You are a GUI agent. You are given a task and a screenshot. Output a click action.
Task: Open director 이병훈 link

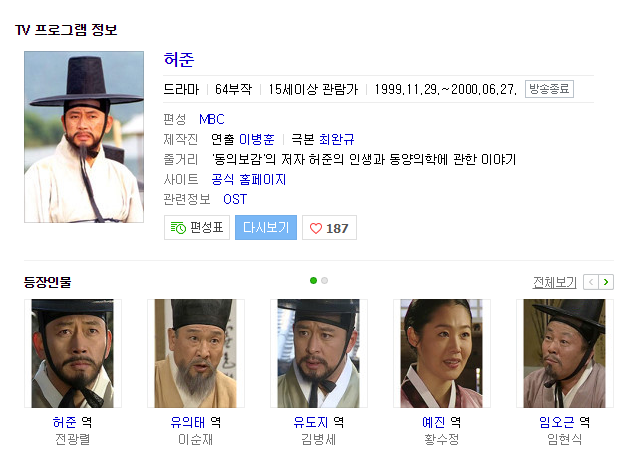tap(257, 139)
